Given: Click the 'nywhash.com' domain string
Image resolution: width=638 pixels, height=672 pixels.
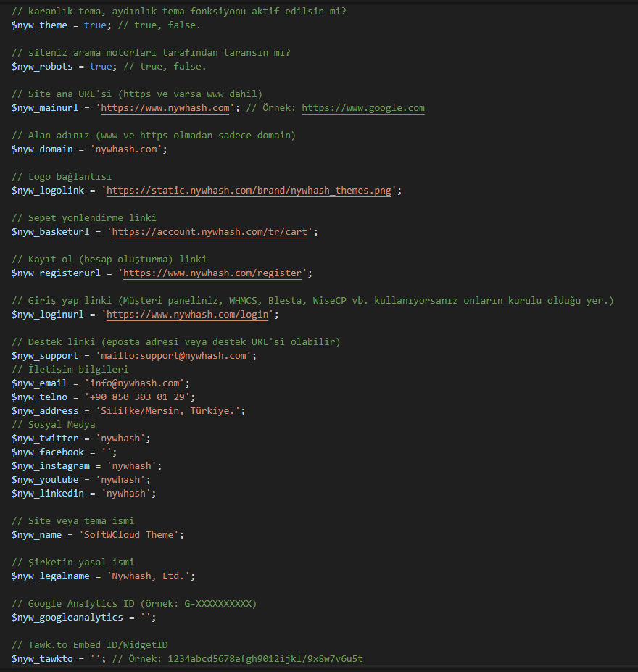Looking at the screenshot, I should point(126,149).
